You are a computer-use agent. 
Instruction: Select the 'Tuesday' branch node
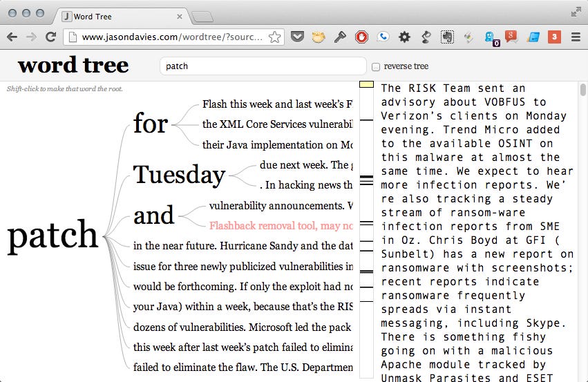pyautogui.click(x=179, y=175)
